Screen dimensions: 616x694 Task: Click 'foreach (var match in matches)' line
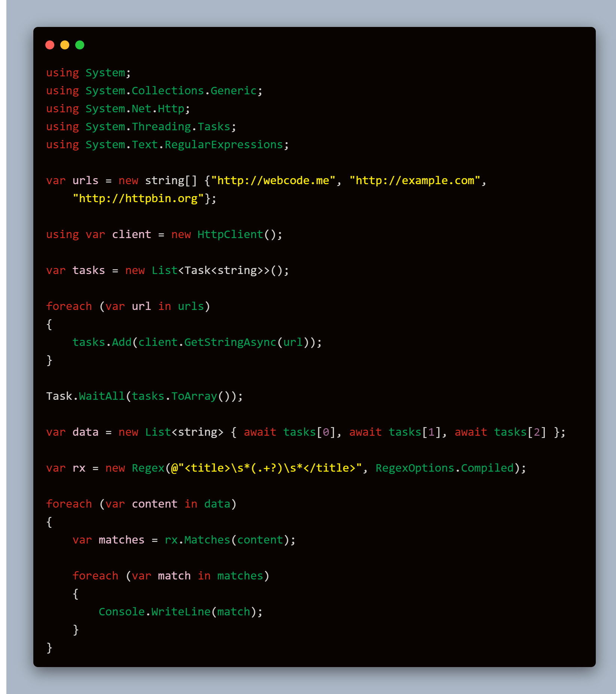click(x=171, y=576)
